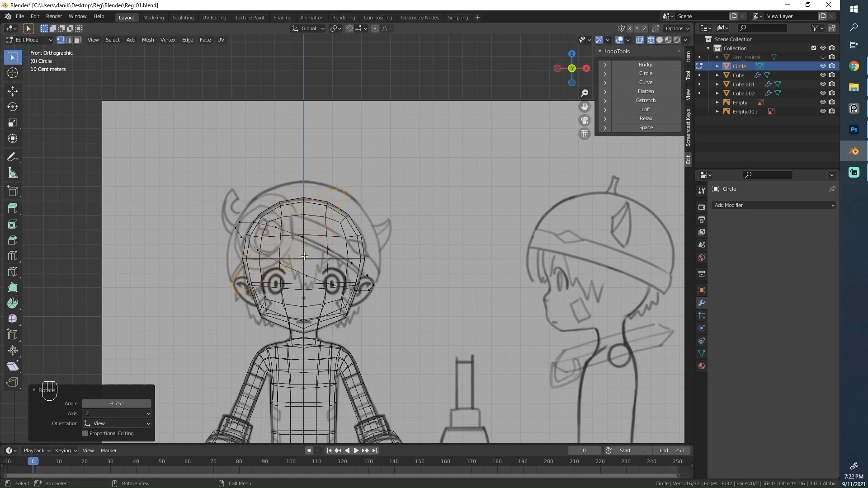
Task: Expand the Cube.002 tree item
Action: [x=717, y=94]
